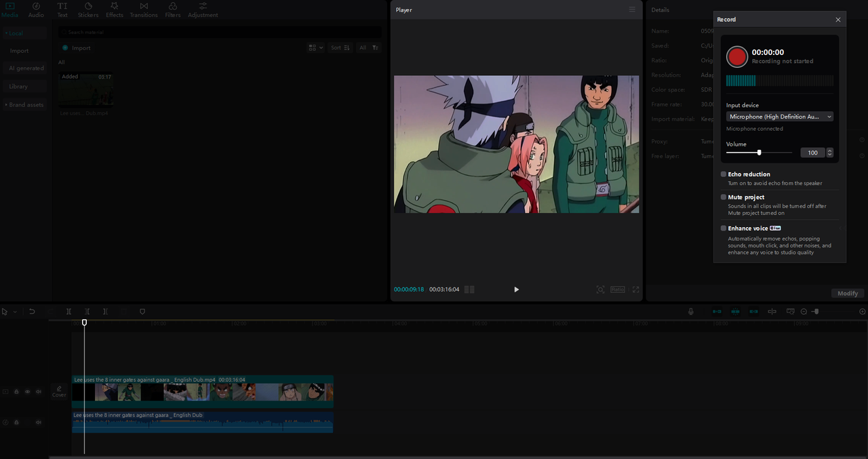Click the playhead marker on the ruler
This screenshot has height=459, width=868.
84,323
